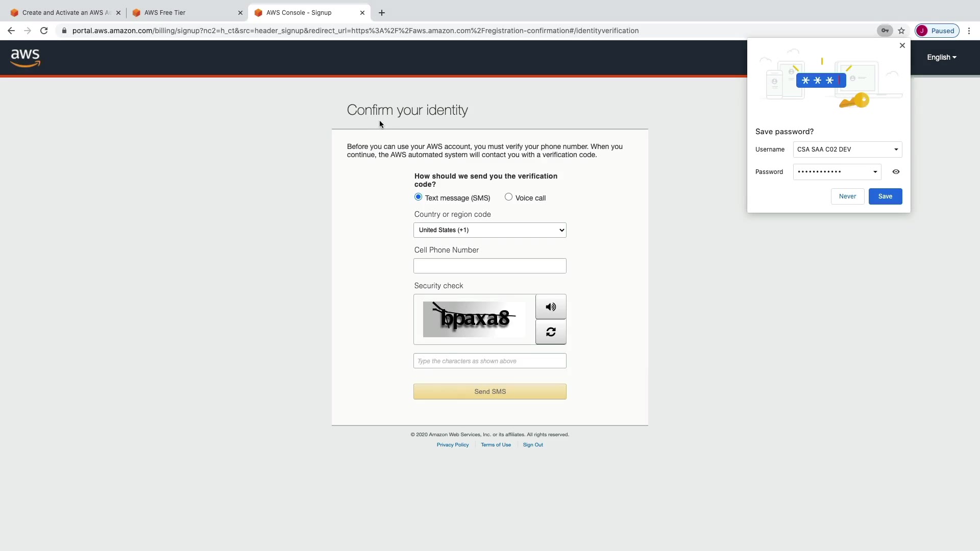980x551 pixels.
Task: Select Text message (SMS) option
Action: tap(419, 197)
